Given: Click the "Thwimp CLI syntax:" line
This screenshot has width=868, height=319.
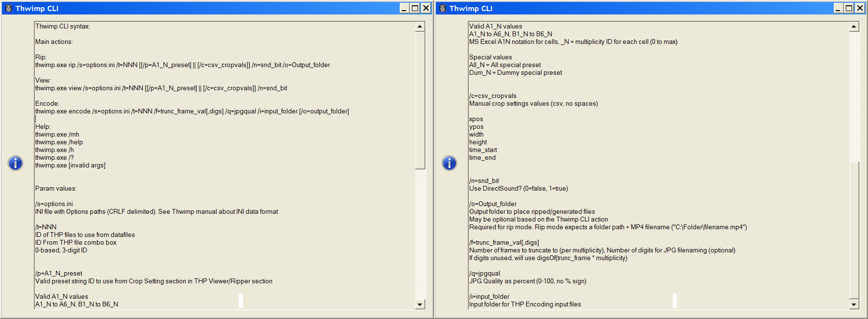Looking at the screenshot, I should (x=62, y=27).
